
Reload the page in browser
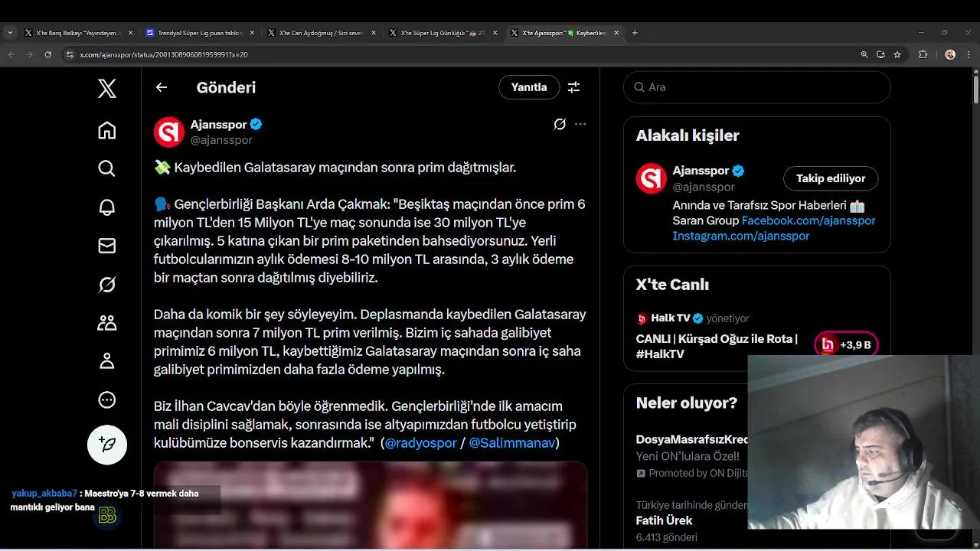pos(48,54)
